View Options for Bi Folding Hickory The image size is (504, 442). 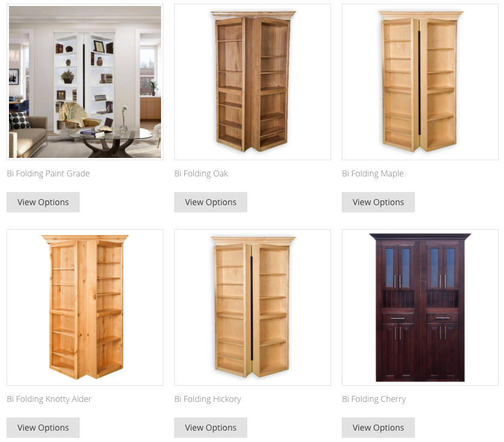coord(211,428)
